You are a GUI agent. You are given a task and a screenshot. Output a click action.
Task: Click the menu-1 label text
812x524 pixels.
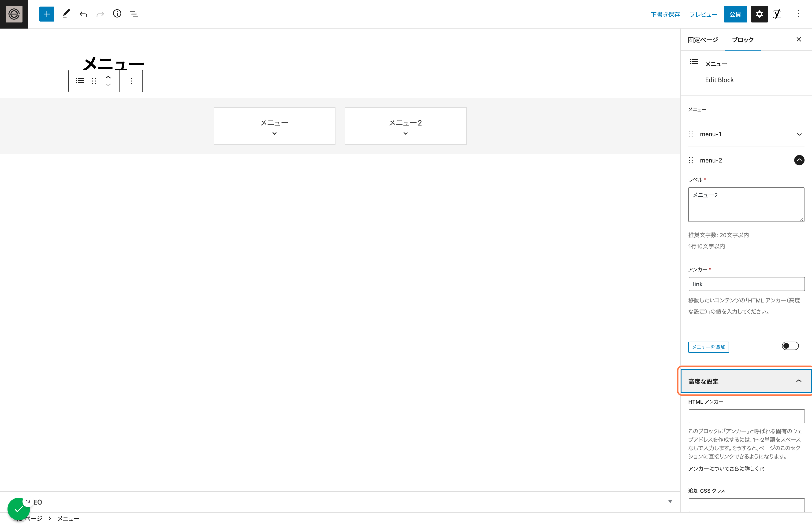coord(711,134)
